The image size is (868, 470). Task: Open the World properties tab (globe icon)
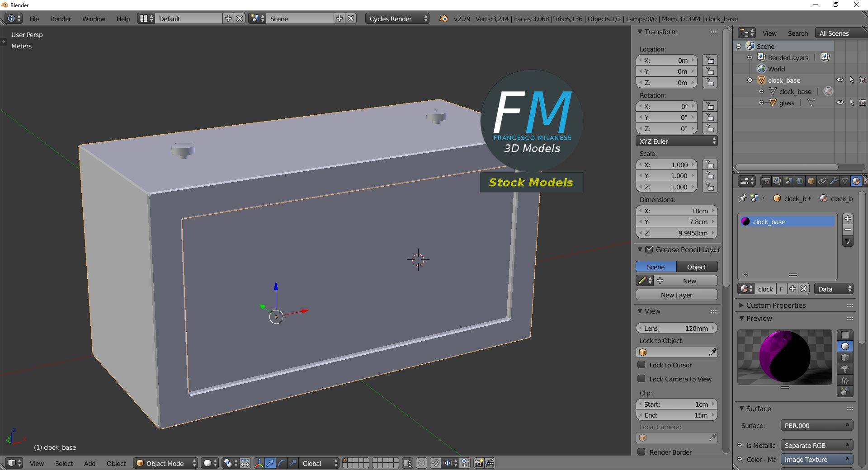800,181
